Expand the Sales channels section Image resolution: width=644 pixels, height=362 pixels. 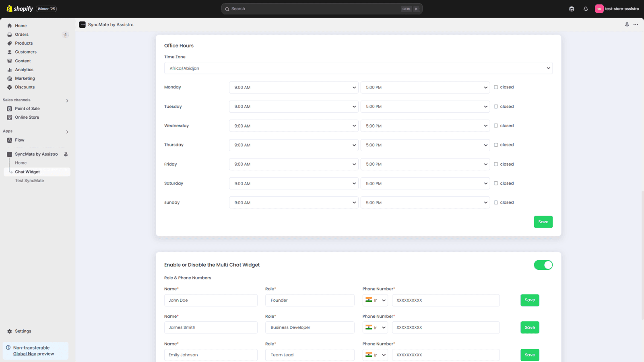coord(67,101)
